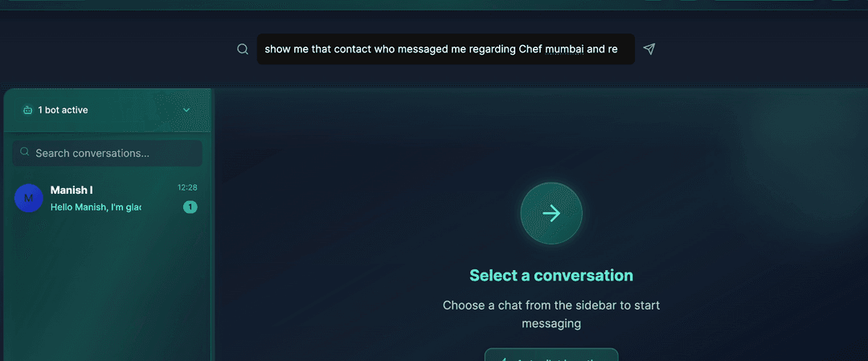The width and height of the screenshot is (868, 361).
Task: Click the vertical divider beside the conversation sidebar
Action: point(212,225)
